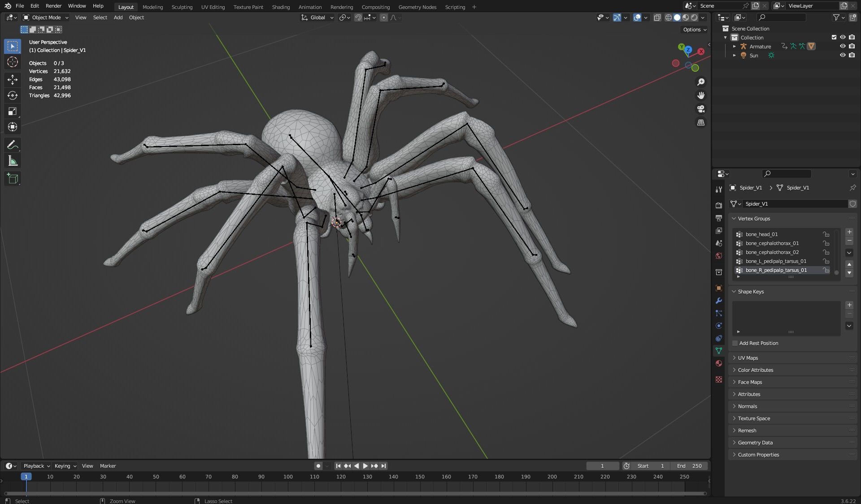The image size is (861, 504).
Task: Hide the Armature in viewport
Action: tap(843, 46)
